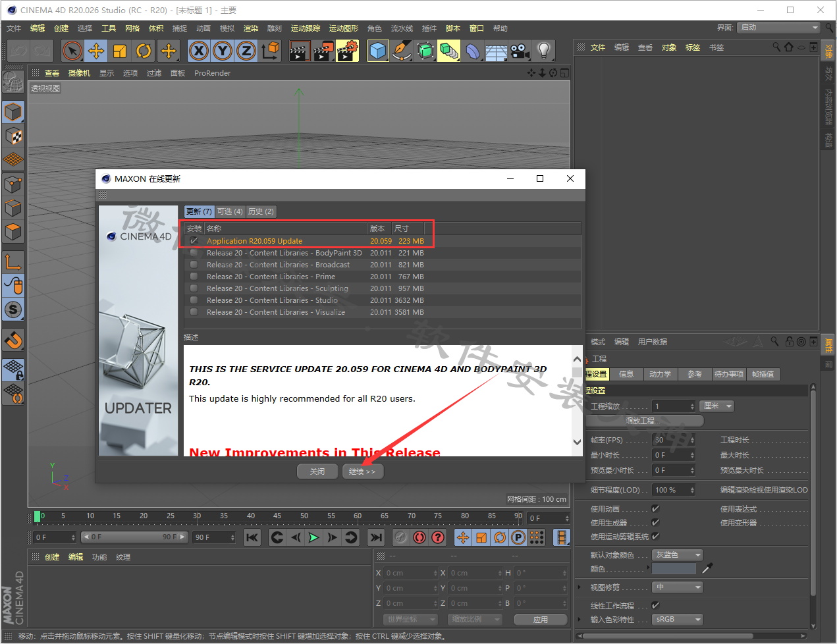Click the 关闭 button in updater

(317, 471)
